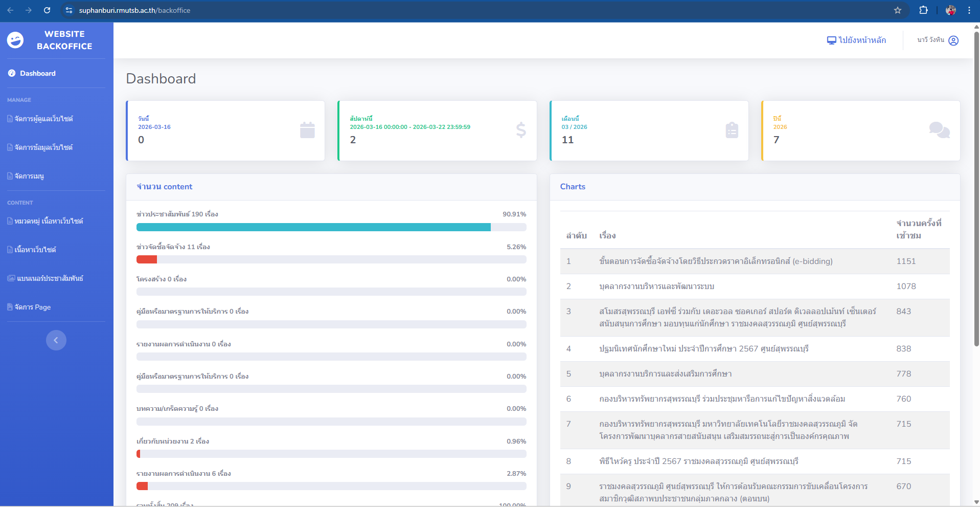Click the chat bubbles icon on yearly card
This screenshot has width=980, height=507.
click(x=939, y=130)
